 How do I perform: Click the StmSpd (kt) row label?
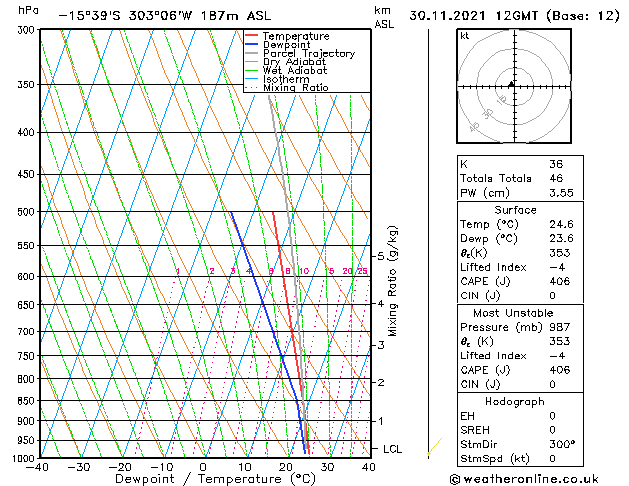click(495, 458)
